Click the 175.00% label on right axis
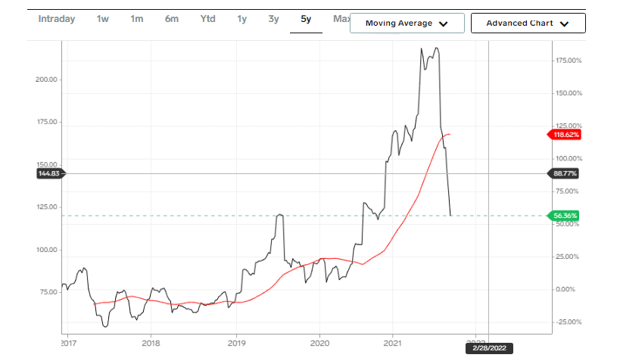Viewport: 620px width, 364px height. [567, 61]
